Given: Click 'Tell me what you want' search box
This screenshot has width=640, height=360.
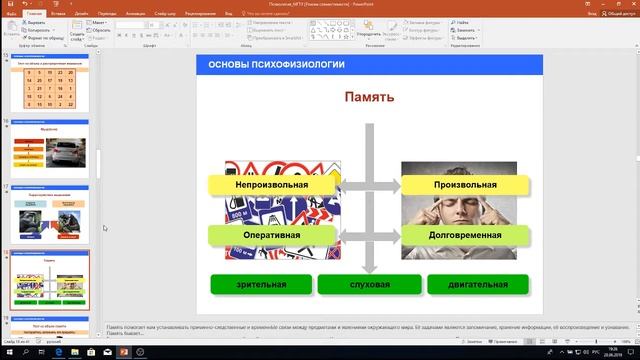Looking at the screenshot, I should pos(265,13).
